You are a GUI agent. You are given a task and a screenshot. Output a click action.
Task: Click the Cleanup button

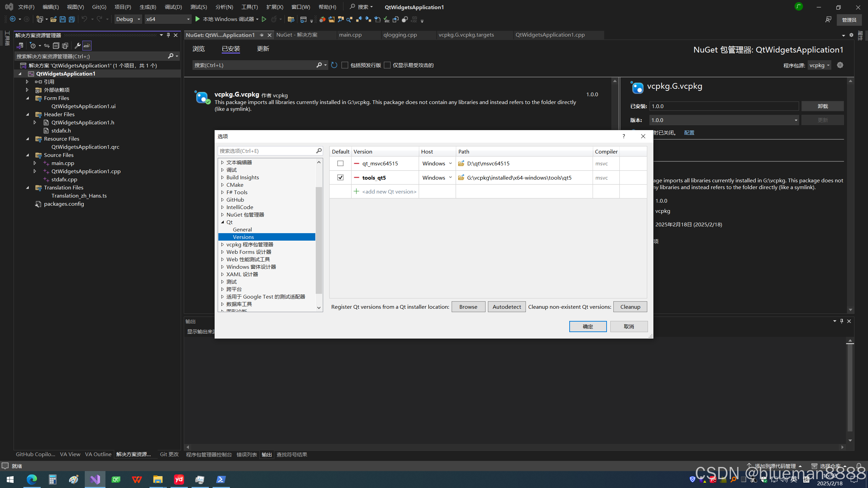[630, 307]
